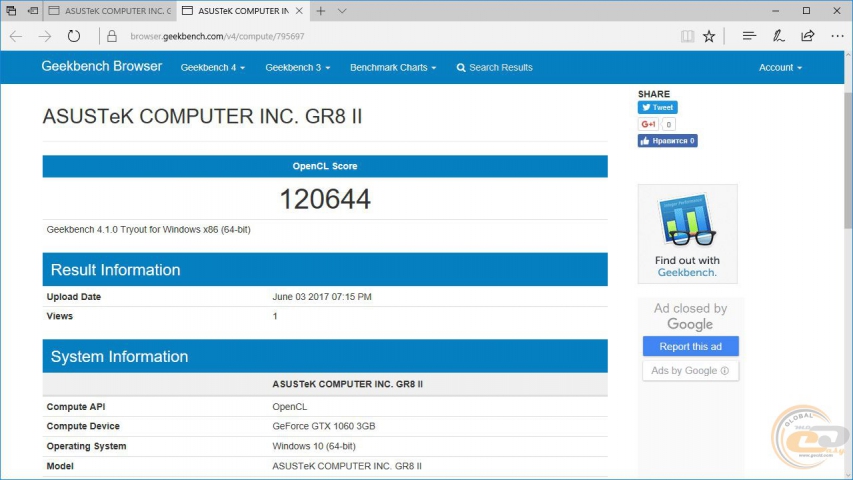The height and width of the screenshot is (480, 853).
Task: Expand the Benchmark Charts dropdown
Action: point(393,67)
